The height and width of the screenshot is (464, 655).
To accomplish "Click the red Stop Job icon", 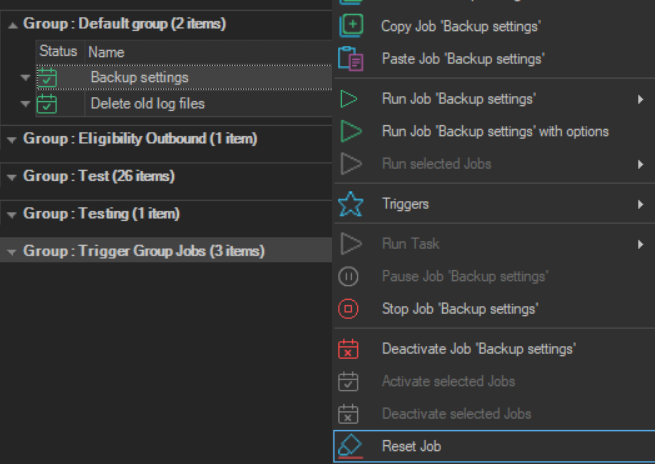I will [x=349, y=309].
